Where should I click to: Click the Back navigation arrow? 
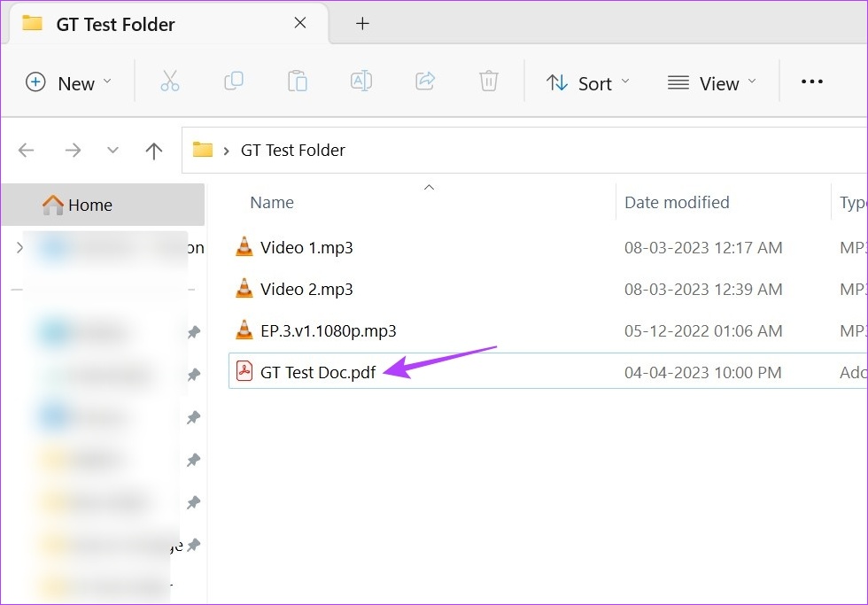tap(27, 150)
